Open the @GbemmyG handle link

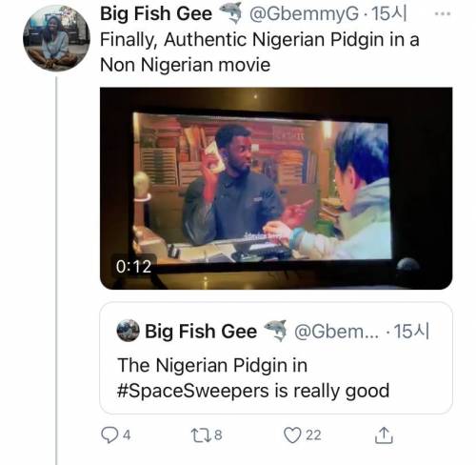(305, 13)
